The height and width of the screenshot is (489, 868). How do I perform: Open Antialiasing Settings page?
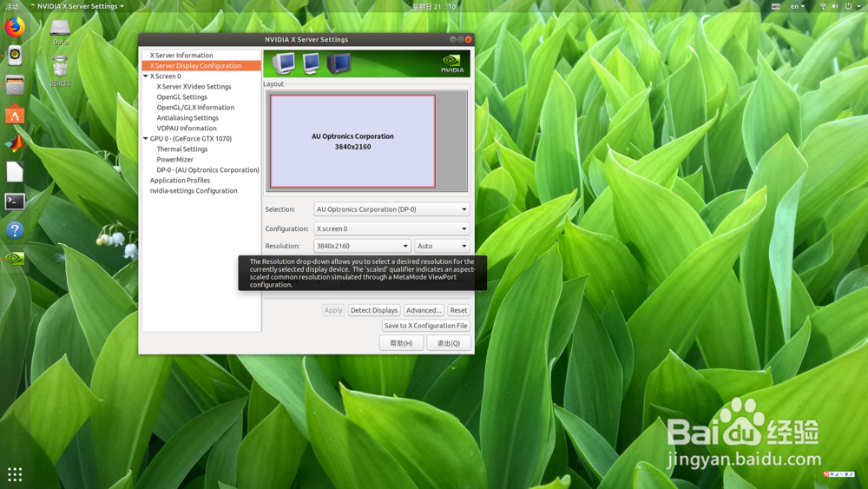click(187, 118)
